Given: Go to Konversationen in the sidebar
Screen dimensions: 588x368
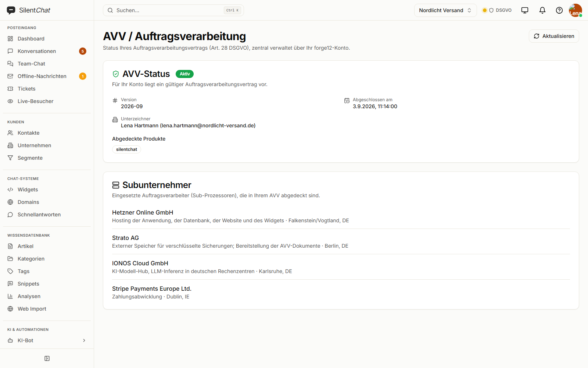Looking at the screenshot, I should pyautogui.click(x=47, y=51).
